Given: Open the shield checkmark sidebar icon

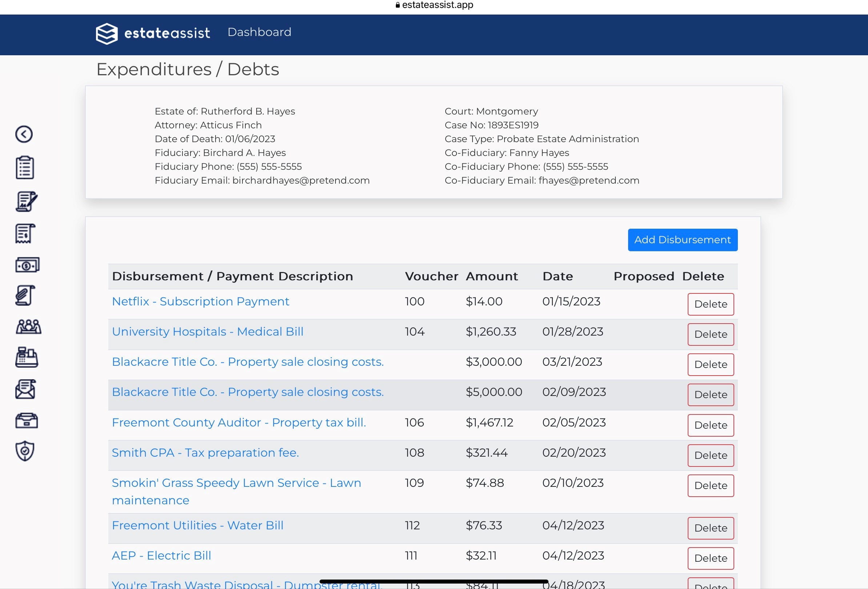Looking at the screenshot, I should coord(25,451).
